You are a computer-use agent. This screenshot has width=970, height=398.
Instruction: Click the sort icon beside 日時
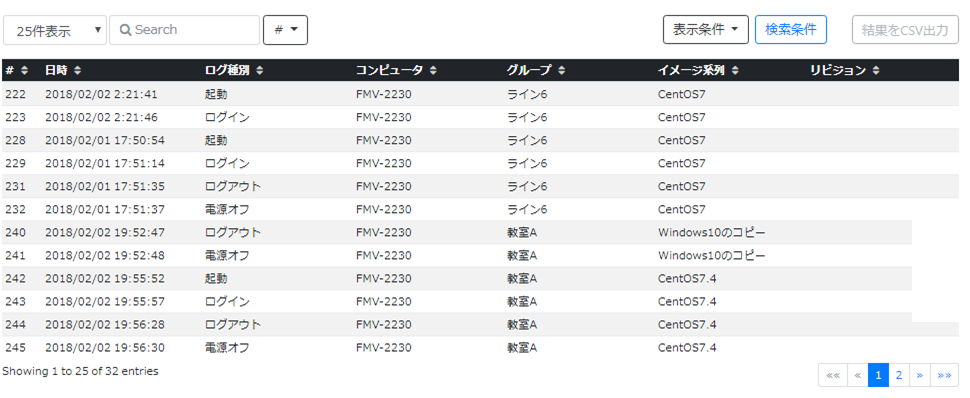click(x=77, y=71)
